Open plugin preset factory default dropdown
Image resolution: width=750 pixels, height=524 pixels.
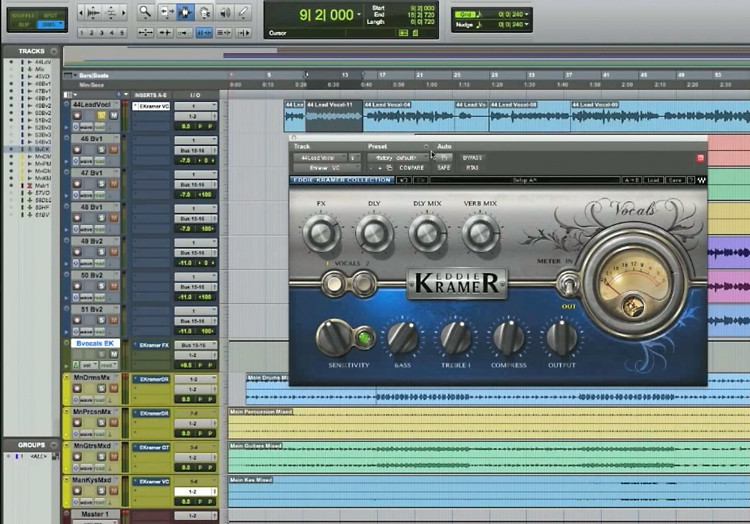coord(398,157)
